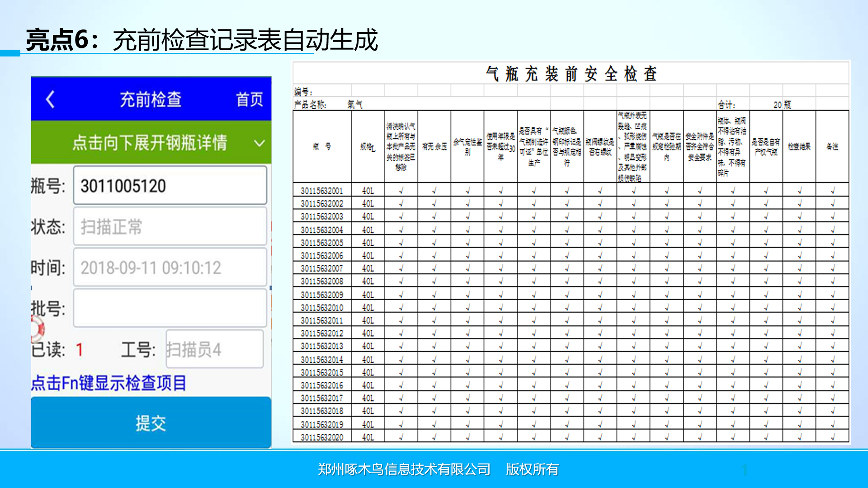Click slide title 亮点6：充前检查记录表自动生成
The height and width of the screenshot is (488, 868).
(x=202, y=40)
